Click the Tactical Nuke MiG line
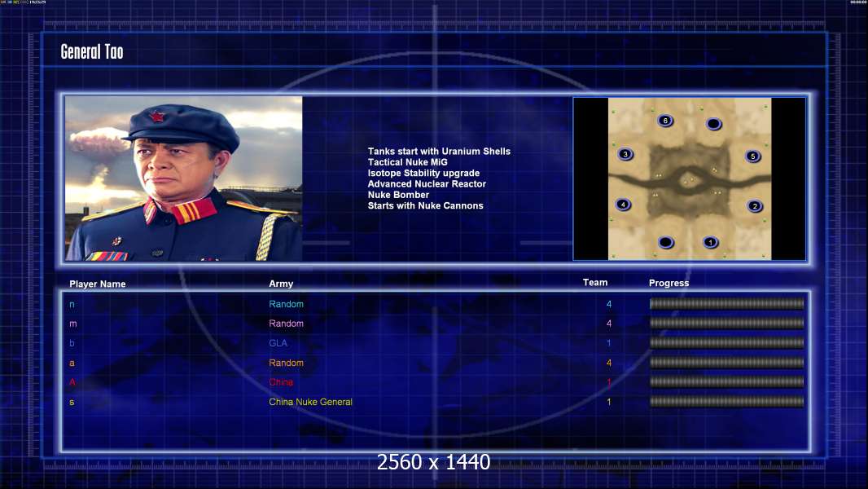The image size is (868, 489). tap(407, 162)
